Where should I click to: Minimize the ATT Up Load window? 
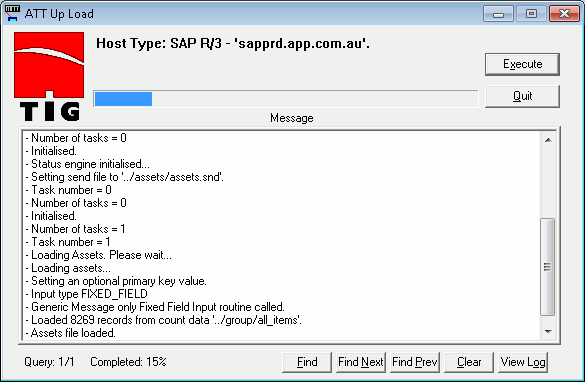tap(498, 14)
